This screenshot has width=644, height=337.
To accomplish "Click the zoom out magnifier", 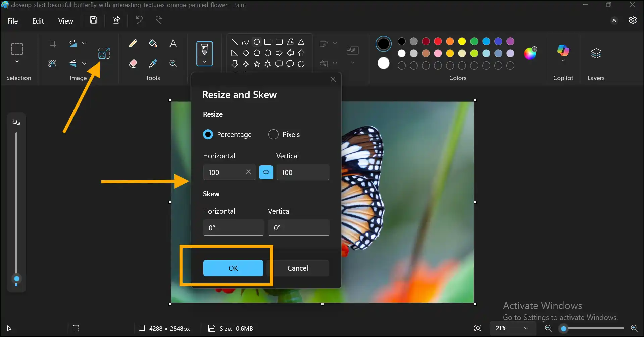I will point(548,328).
